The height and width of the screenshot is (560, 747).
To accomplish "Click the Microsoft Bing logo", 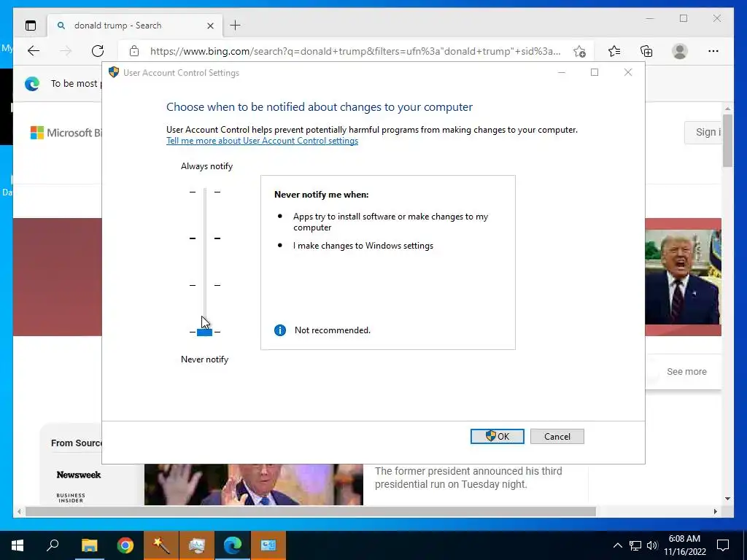I will (x=66, y=133).
